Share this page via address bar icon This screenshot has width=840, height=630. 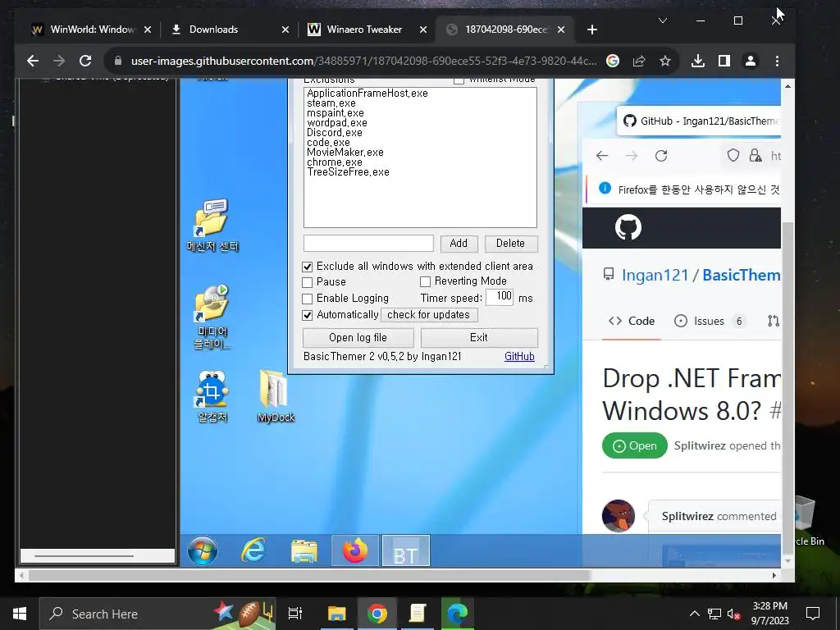(x=638, y=61)
